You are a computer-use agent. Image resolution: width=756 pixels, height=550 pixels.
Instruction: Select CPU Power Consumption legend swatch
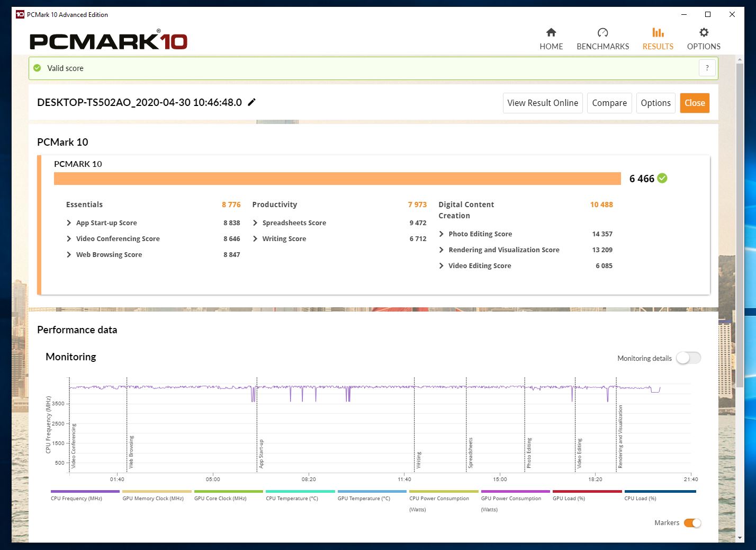(444, 491)
